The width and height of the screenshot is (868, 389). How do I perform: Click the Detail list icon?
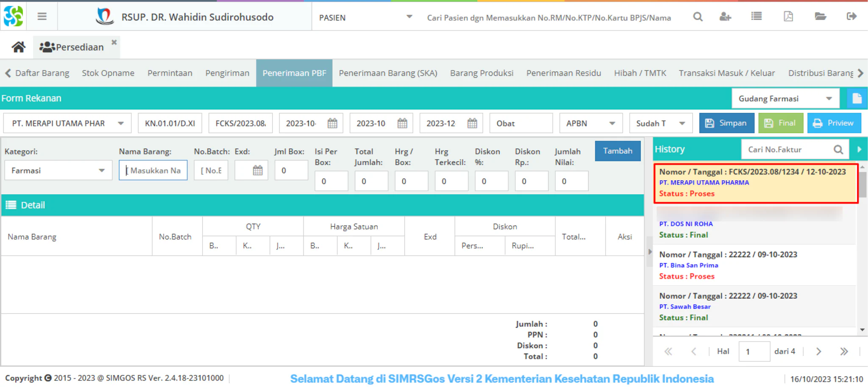tap(11, 205)
